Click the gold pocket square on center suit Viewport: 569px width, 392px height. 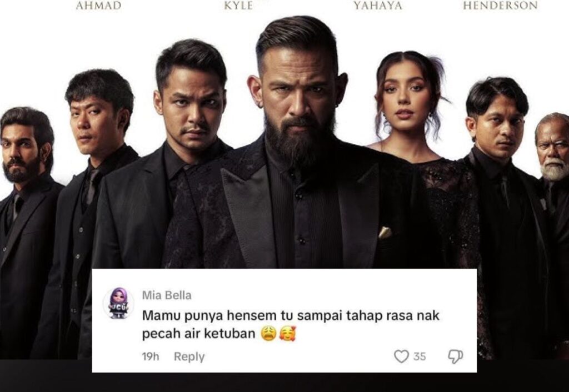tap(385, 233)
